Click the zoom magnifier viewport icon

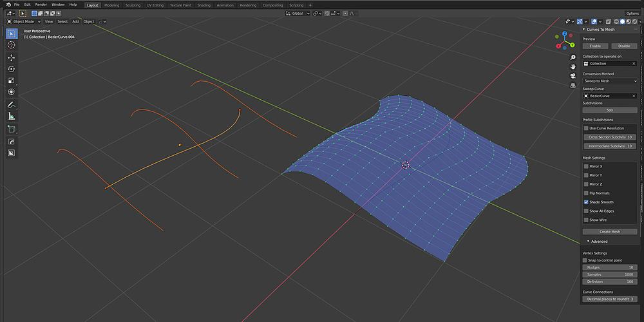[x=573, y=57]
